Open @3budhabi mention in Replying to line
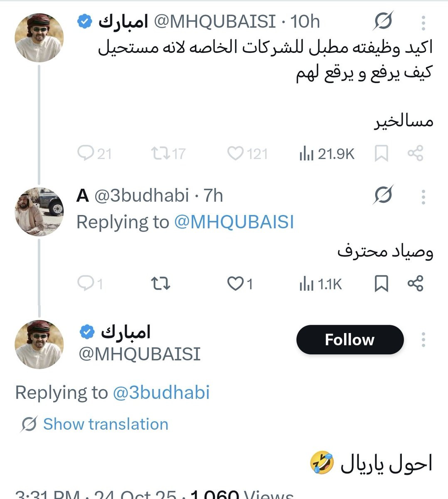Screen dimensions: 448x499 click(x=161, y=393)
